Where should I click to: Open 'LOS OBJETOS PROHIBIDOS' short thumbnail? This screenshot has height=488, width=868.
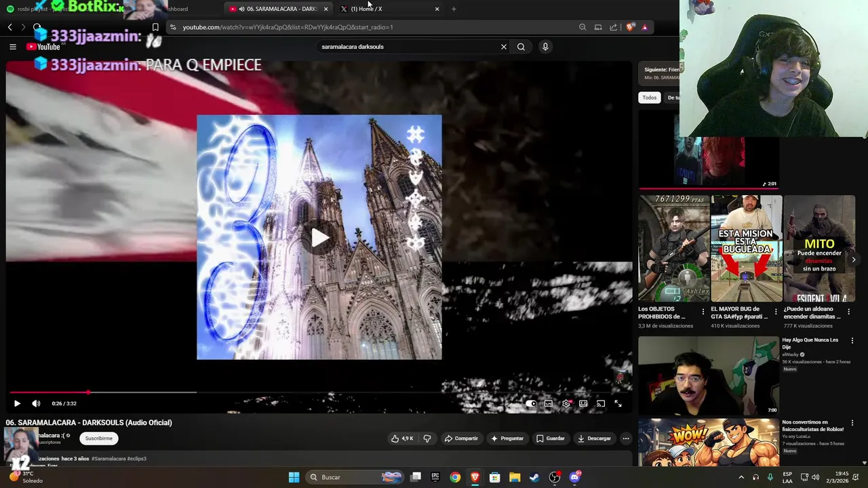tap(674, 248)
